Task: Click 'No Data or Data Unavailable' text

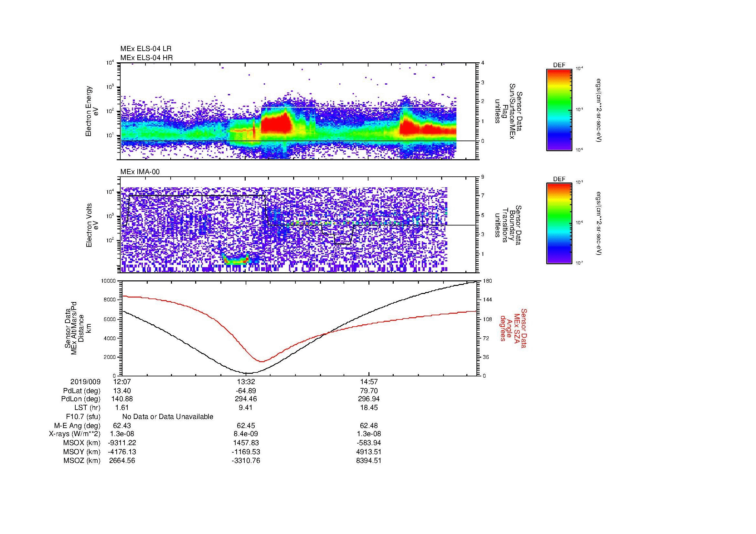Action: [168, 417]
